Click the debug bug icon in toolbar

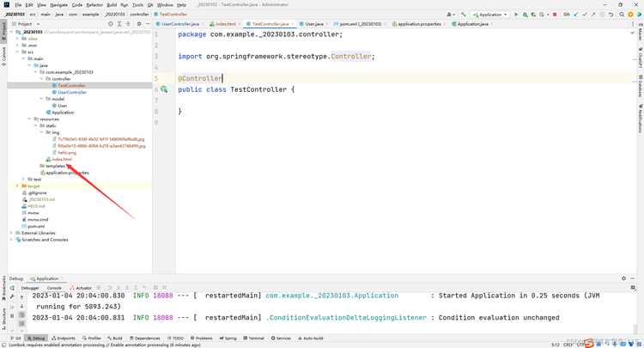pyautogui.click(x=525, y=15)
